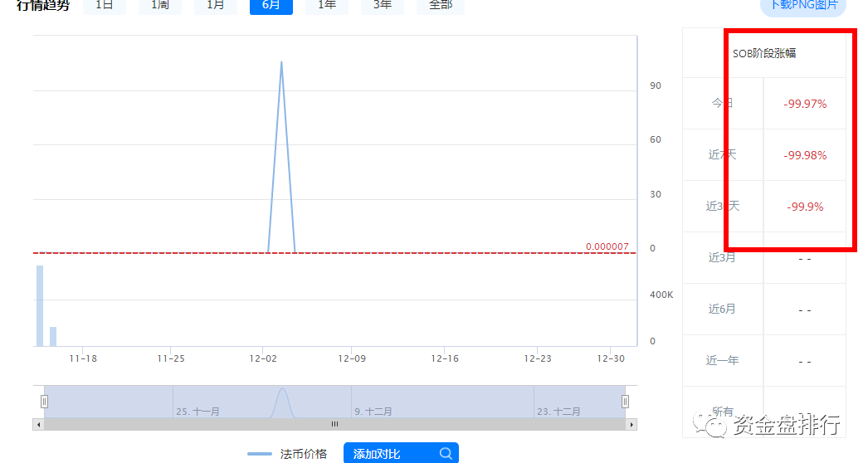The height and width of the screenshot is (463, 868).
Task: Click the 12-16 date axis label
Action: 445,358
